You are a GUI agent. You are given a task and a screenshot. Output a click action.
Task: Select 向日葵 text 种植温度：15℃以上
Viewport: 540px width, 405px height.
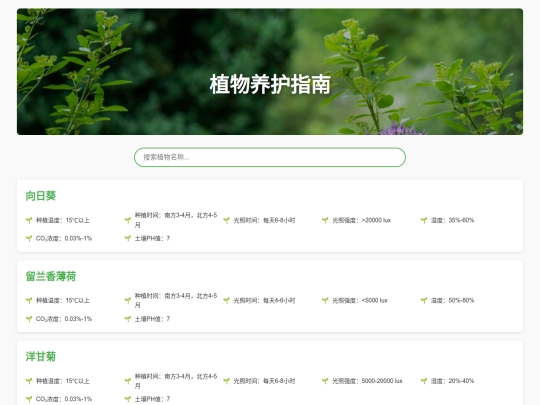click(x=63, y=220)
